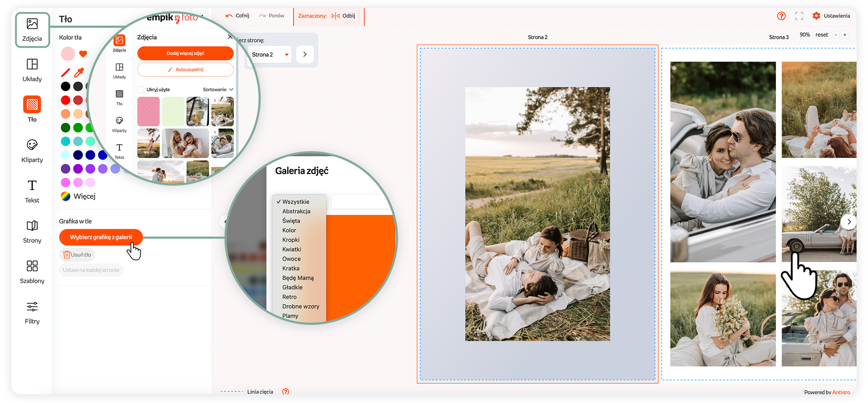
Task: Open the Strony pages panel
Action: coord(32,232)
